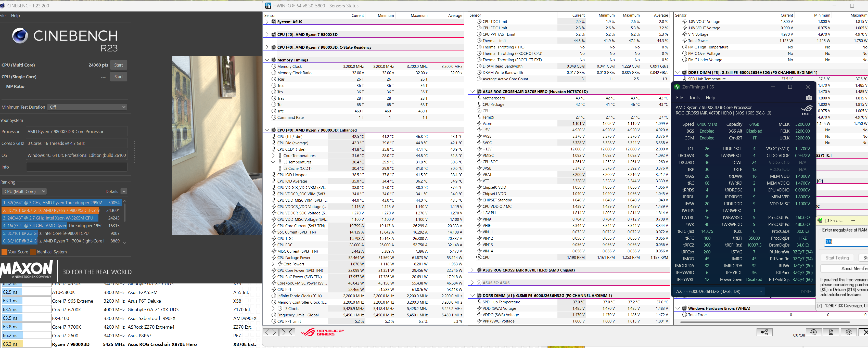Viewport: 868px width, 348px height.
Task: Open HWiNFO sensor settings gear
Action: (x=848, y=332)
